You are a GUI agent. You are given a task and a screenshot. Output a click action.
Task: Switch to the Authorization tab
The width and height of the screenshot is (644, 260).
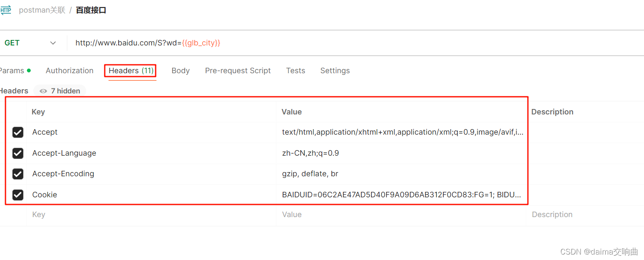(x=69, y=70)
